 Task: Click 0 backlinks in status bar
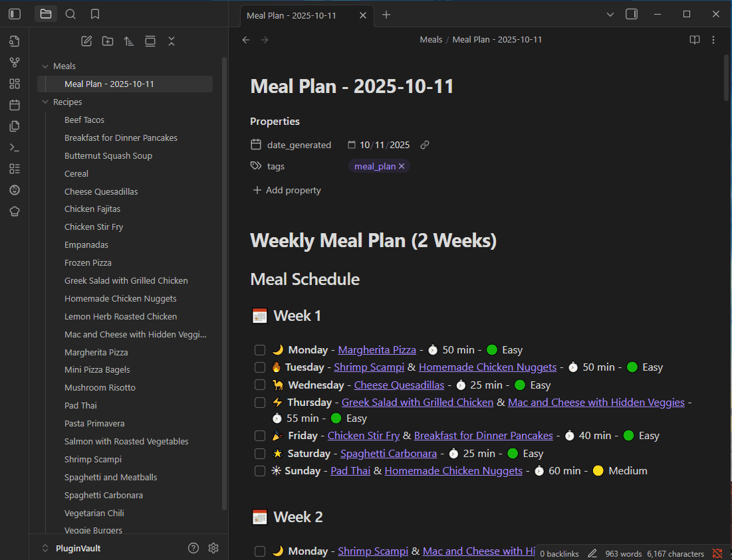(x=558, y=554)
